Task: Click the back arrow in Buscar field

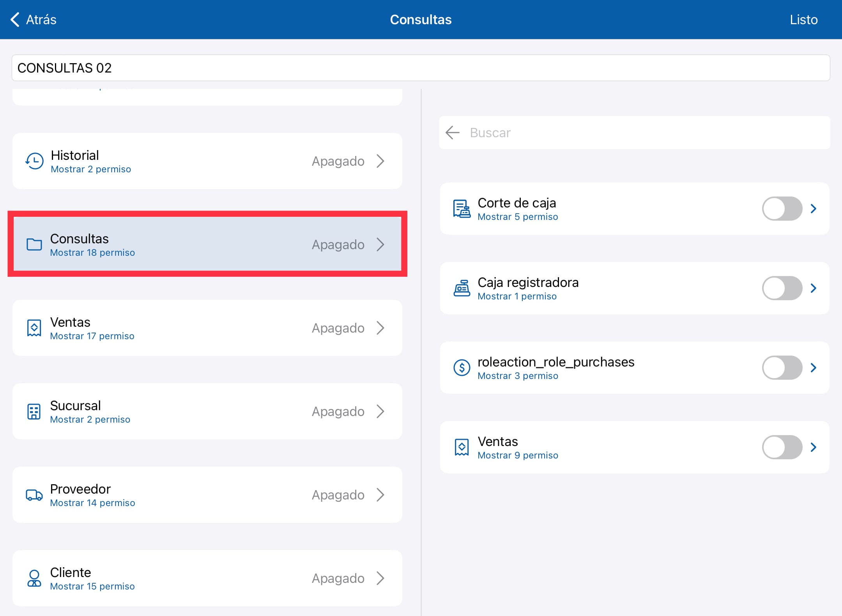Action: [453, 133]
